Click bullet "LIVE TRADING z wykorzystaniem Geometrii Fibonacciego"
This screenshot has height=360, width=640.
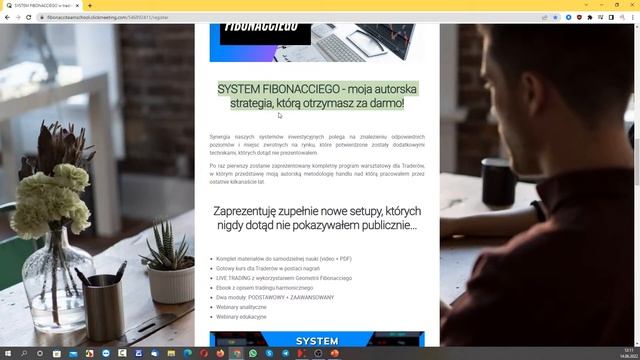[284, 278]
